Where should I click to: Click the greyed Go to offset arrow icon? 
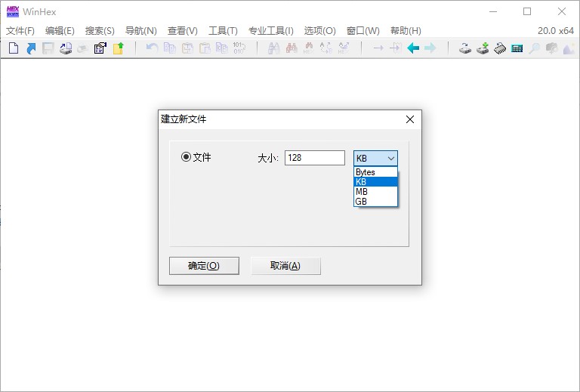(x=378, y=48)
